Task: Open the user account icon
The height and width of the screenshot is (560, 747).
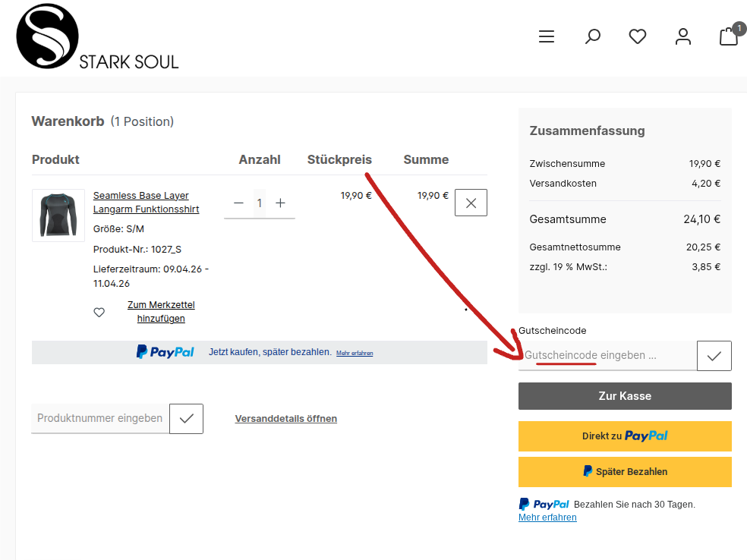Action: click(683, 36)
